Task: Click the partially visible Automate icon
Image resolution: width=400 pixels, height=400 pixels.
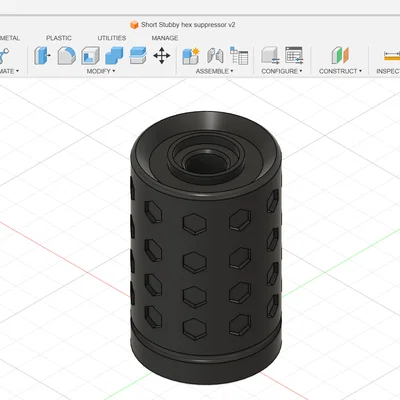Action: (4, 55)
